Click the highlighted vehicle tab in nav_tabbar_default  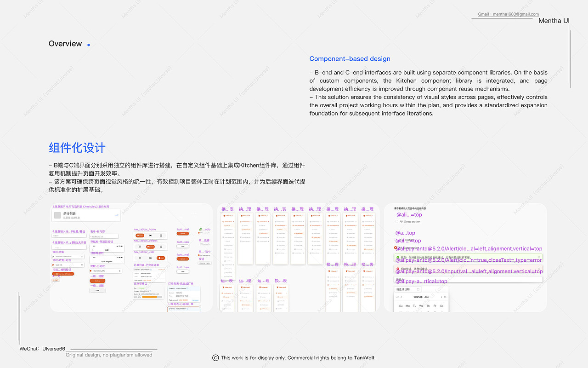(150, 247)
